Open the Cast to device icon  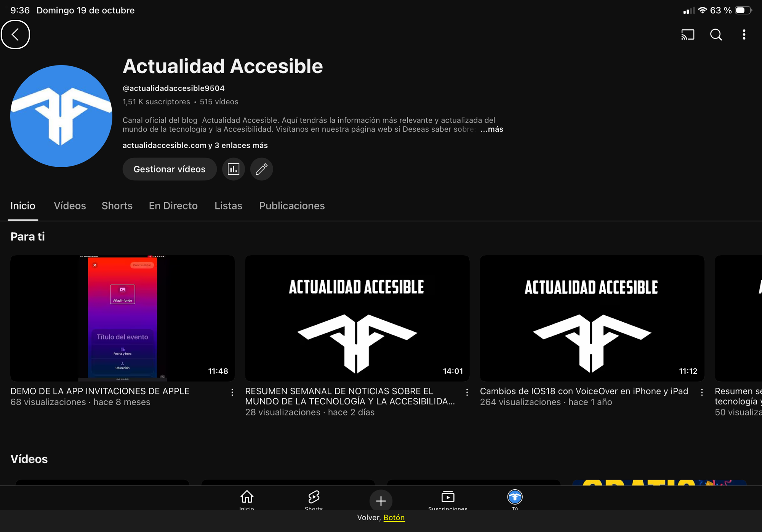tap(688, 35)
